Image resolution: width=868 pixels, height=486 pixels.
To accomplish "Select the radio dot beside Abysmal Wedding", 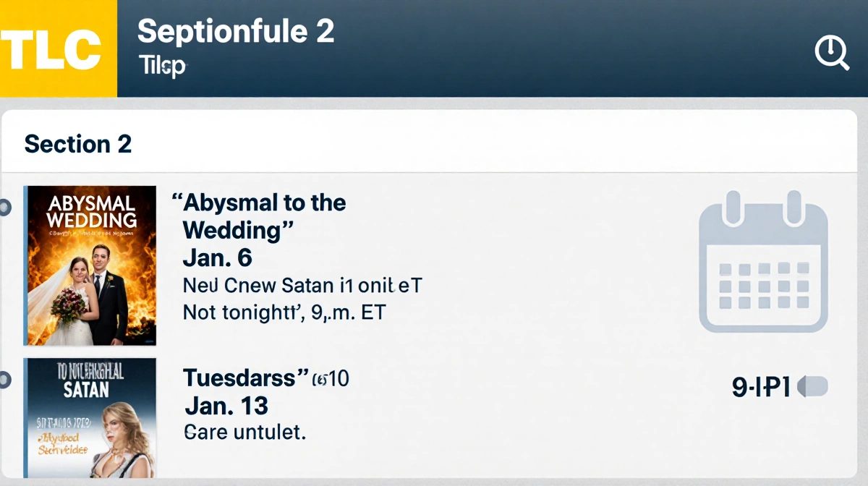I will tap(4, 208).
